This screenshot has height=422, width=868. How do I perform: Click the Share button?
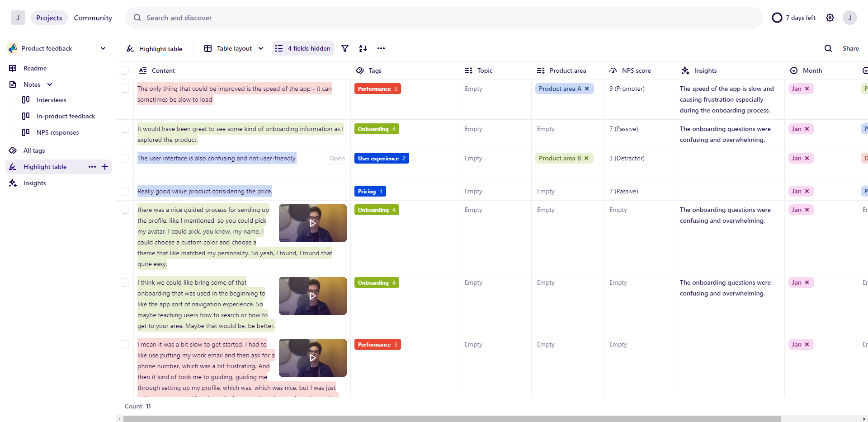click(x=851, y=48)
